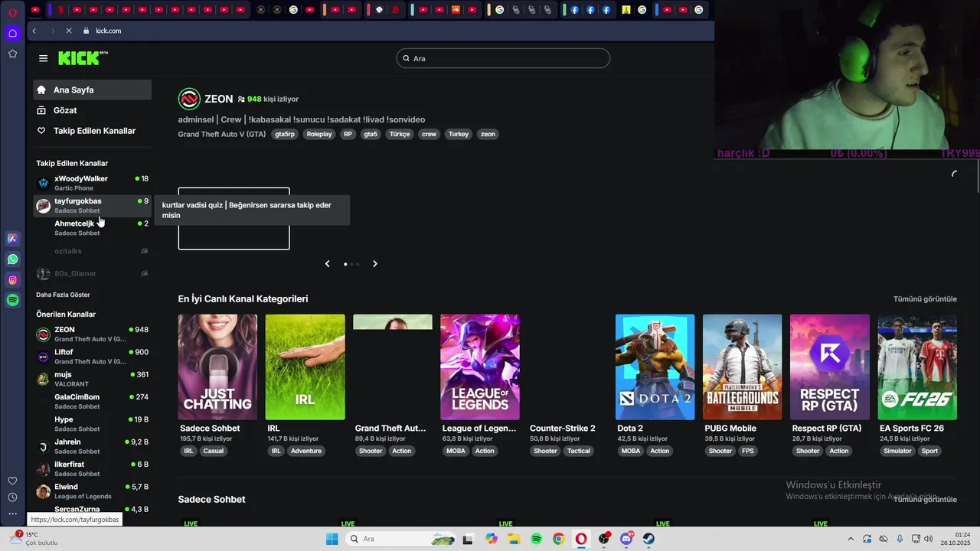Click 'Tümünü görüntüle' for top categories
The width and height of the screenshot is (980, 551).
click(925, 298)
